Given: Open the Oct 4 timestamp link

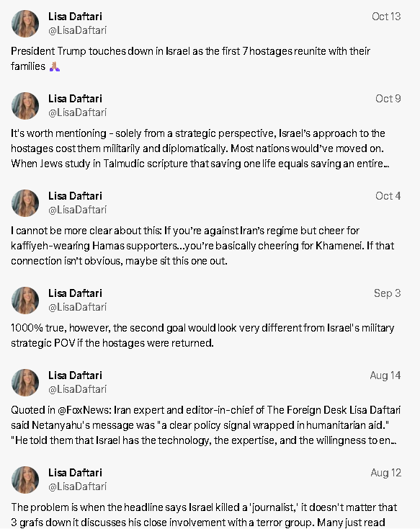Looking at the screenshot, I should point(388,196).
